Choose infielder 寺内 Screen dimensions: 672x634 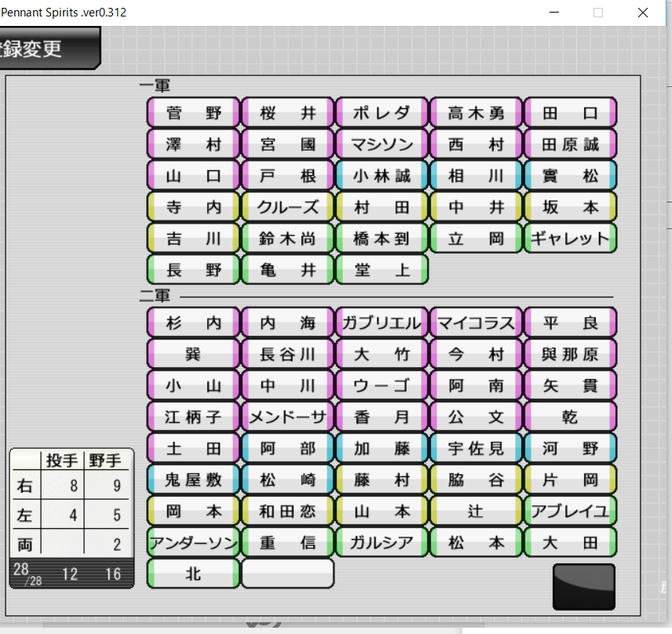tap(193, 207)
